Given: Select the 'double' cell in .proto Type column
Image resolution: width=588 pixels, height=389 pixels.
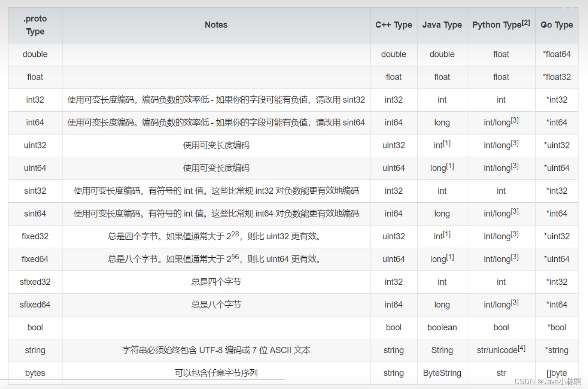Looking at the screenshot, I should (x=35, y=54).
